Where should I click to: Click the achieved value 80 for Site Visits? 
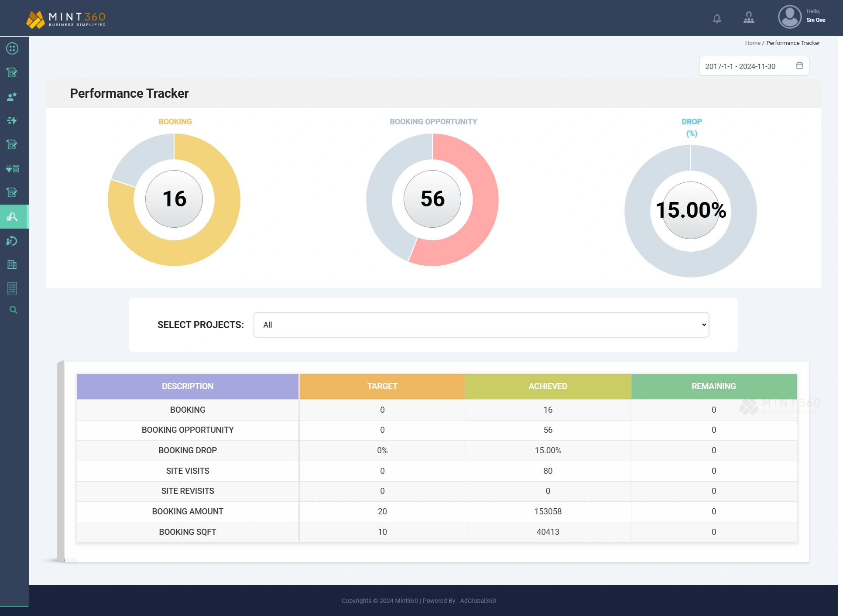point(548,471)
